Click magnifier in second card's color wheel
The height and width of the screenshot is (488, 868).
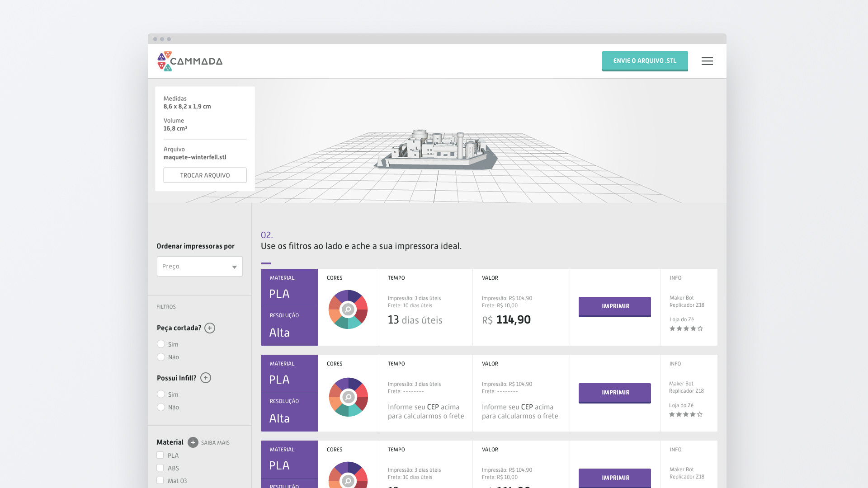pyautogui.click(x=348, y=397)
